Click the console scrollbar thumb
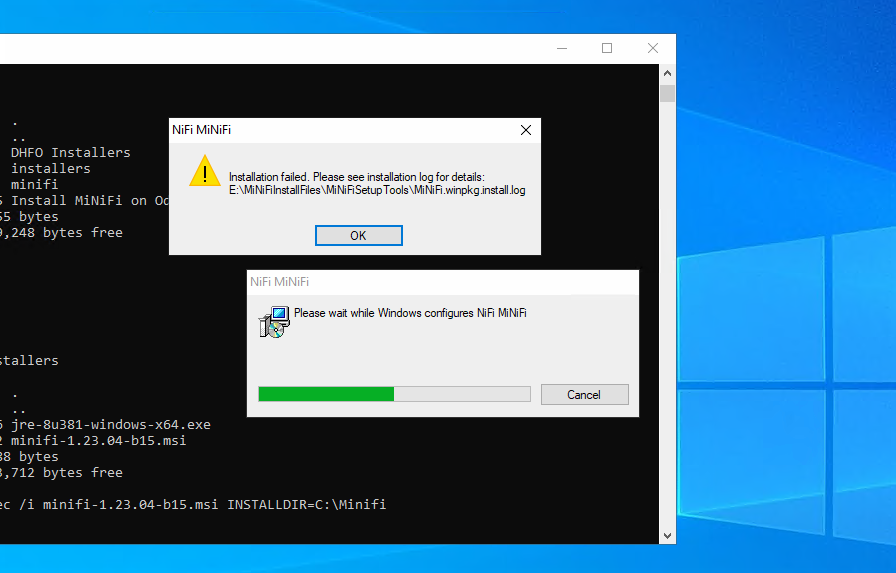This screenshot has width=896, height=573. pos(667,93)
